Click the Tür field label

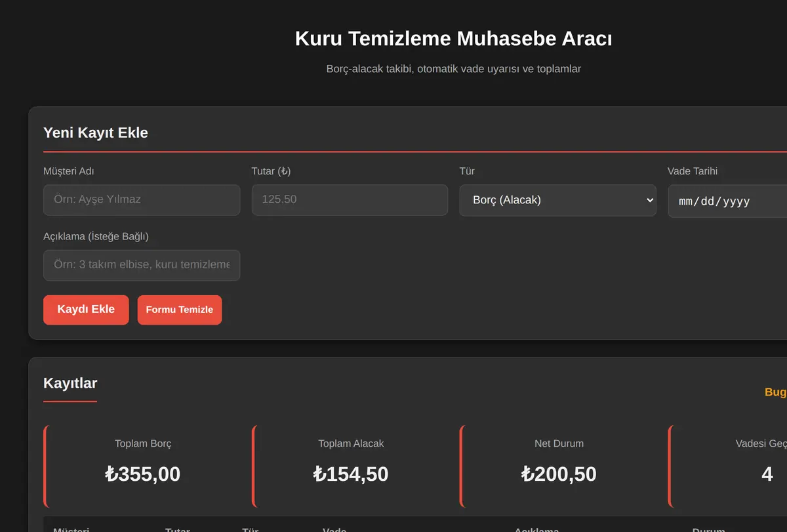[467, 171]
